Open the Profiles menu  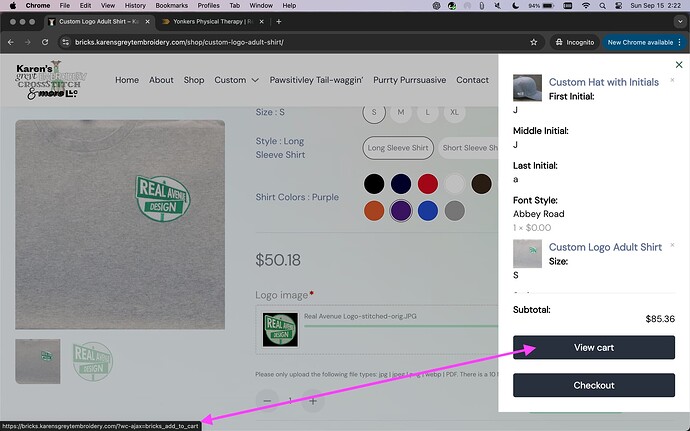point(209,6)
